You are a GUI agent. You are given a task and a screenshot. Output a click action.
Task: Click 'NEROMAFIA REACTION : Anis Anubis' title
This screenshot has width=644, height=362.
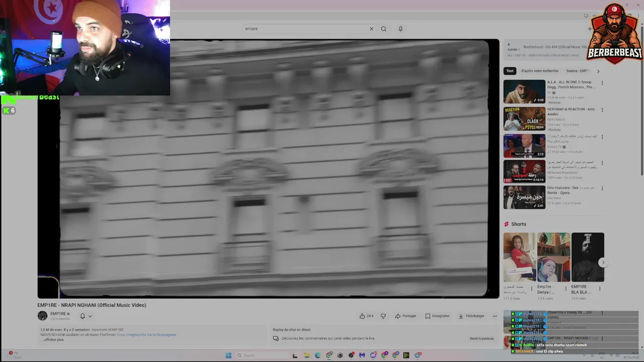[571, 112]
